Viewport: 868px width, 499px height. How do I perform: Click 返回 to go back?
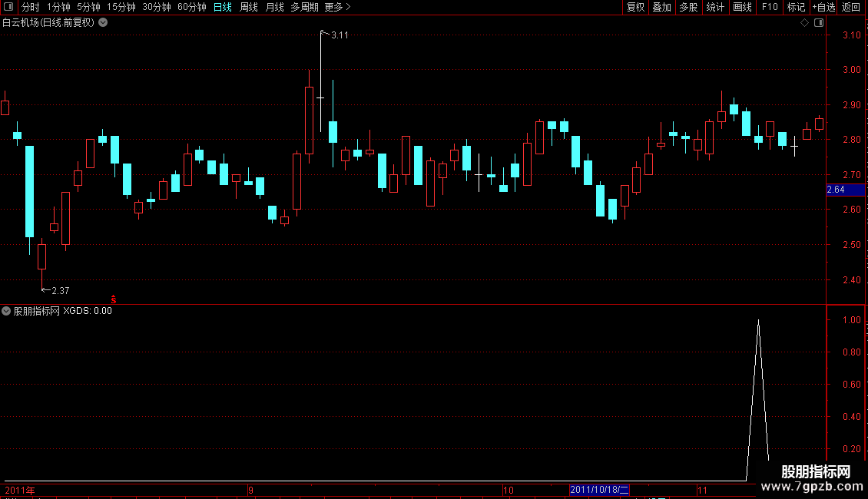pos(851,7)
